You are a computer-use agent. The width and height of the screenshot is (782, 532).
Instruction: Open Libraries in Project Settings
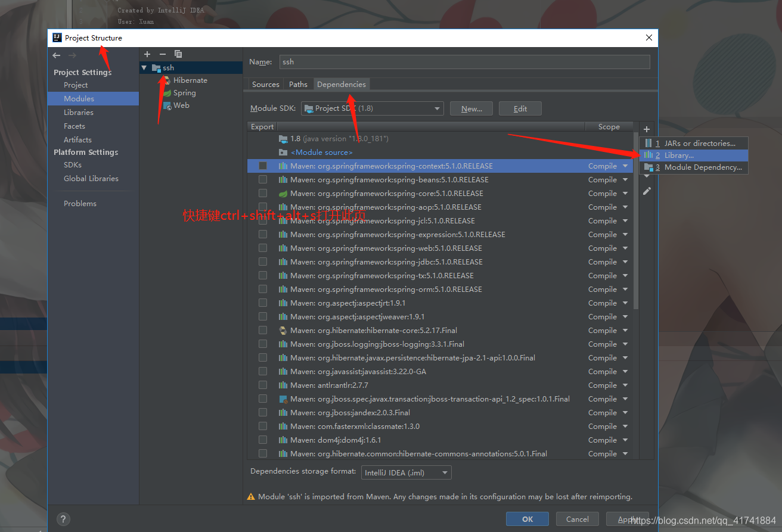[79, 113]
